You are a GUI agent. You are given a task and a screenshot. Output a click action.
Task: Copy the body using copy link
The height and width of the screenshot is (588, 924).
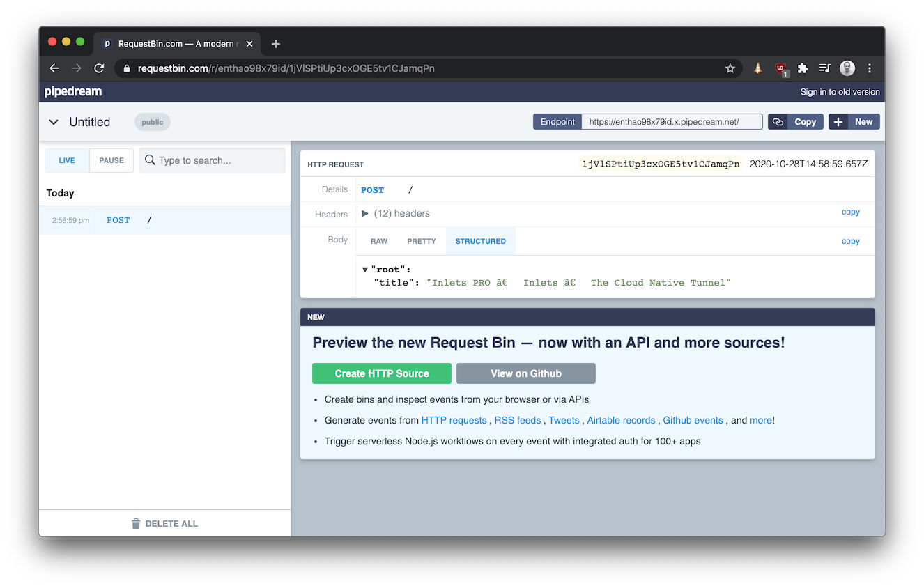[851, 241]
